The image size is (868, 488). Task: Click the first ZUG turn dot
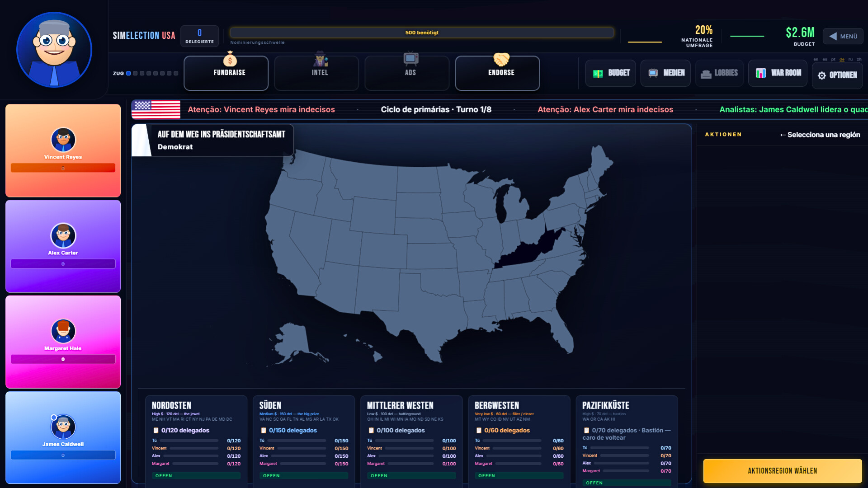[128, 73]
